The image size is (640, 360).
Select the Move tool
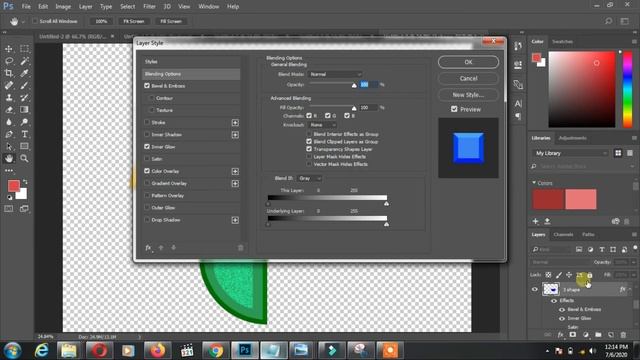coord(9,49)
